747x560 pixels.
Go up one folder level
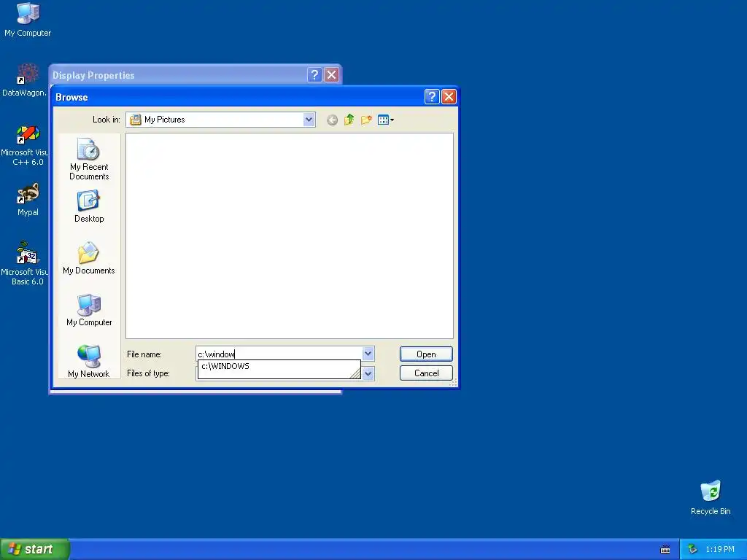point(349,120)
